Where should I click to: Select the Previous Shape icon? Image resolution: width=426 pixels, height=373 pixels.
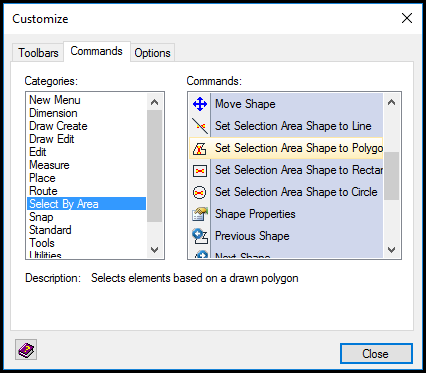click(x=200, y=236)
